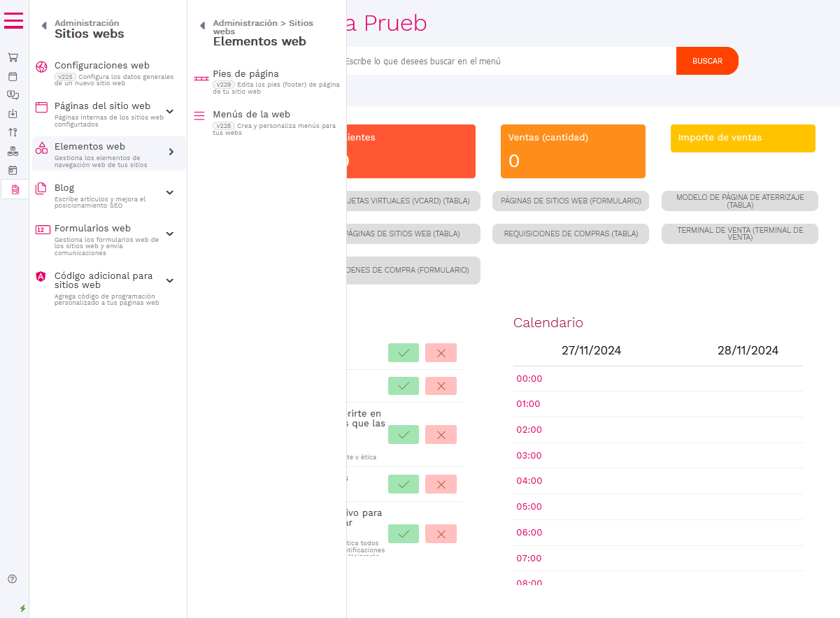Image resolution: width=840 pixels, height=618 pixels.
Task: Click the download inbox sidebar icon
Action: click(13, 113)
